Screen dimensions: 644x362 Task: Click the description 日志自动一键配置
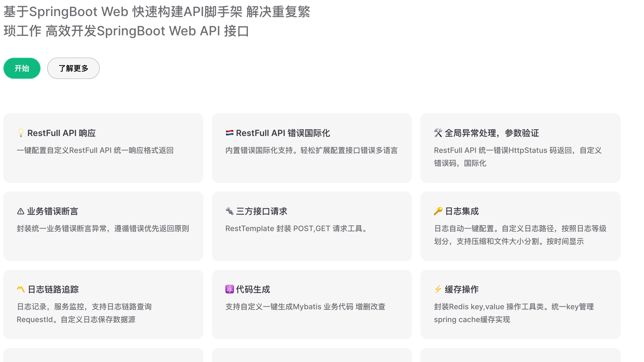pyautogui.click(x=520, y=235)
